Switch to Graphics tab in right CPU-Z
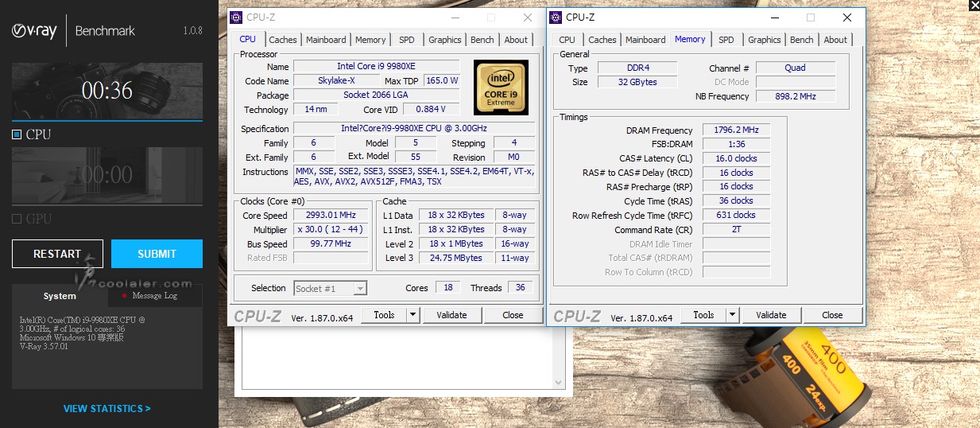This screenshot has width=980, height=428. coord(765,40)
